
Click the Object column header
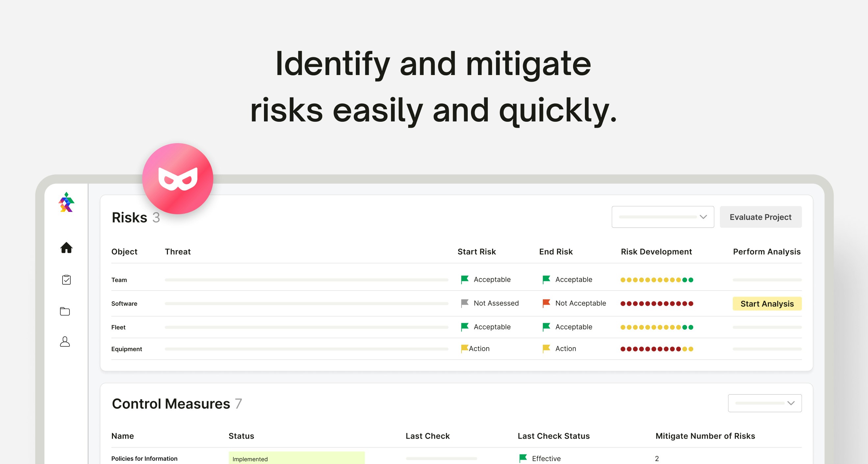[x=124, y=252]
